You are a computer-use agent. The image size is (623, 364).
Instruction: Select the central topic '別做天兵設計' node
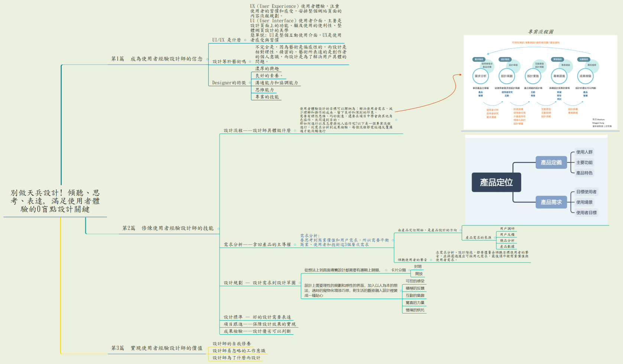[55, 201]
